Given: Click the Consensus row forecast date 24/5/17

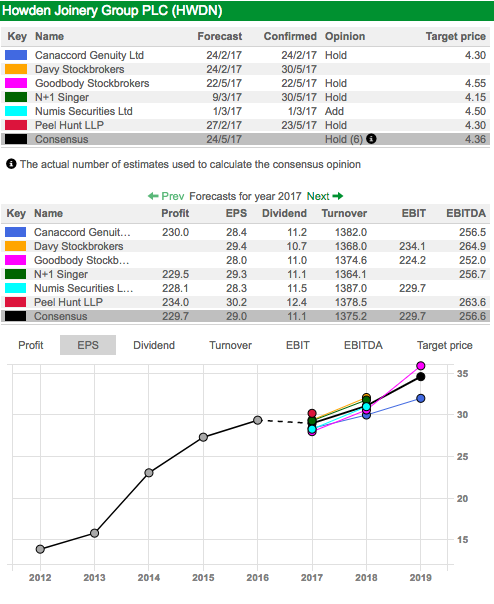Looking at the screenshot, I should pos(224,139).
